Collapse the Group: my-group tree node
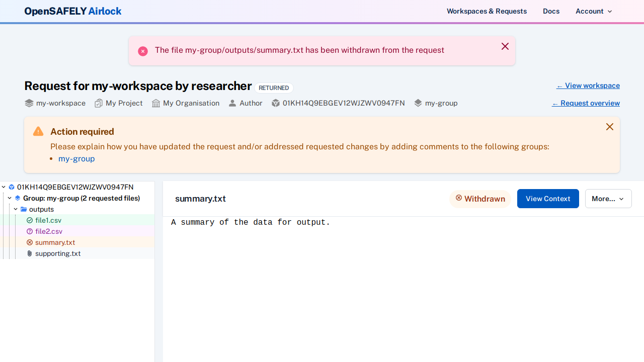644x362 pixels. tap(10, 198)
